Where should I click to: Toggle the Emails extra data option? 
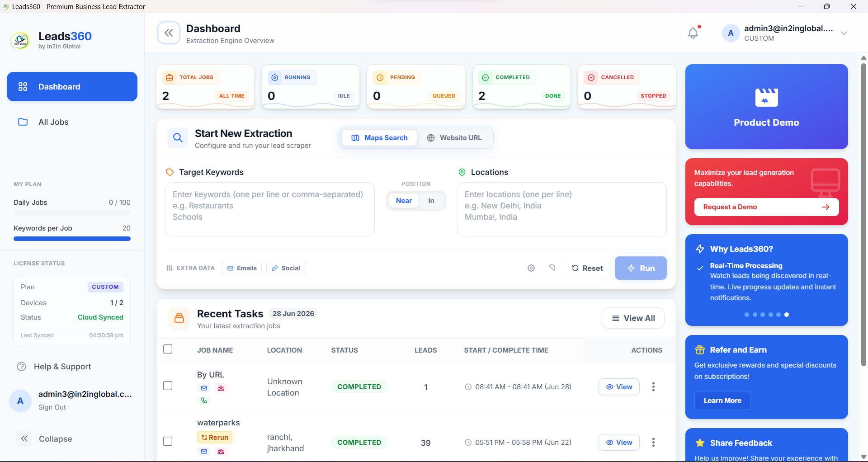coord(242,268)
